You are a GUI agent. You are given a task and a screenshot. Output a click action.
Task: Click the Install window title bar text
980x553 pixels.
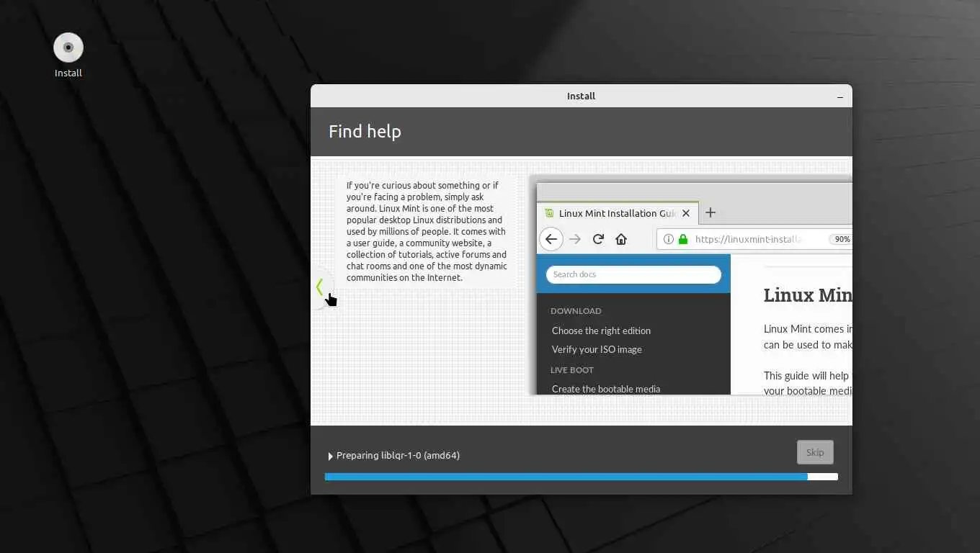[x=581, y=96]
